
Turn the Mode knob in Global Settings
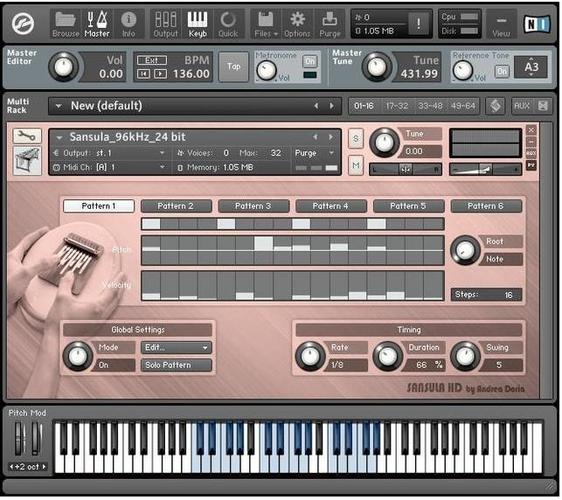pyautogui.click(x=78, y=356)
